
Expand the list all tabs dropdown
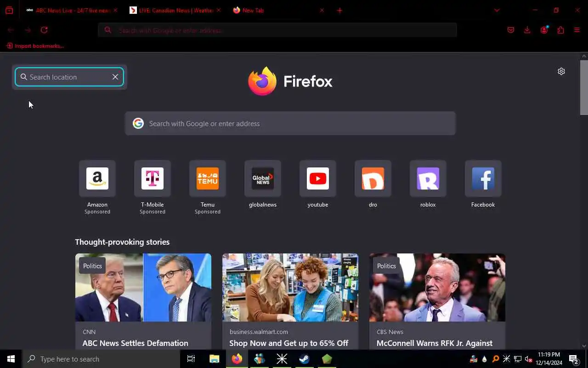[x=497, y=10]
